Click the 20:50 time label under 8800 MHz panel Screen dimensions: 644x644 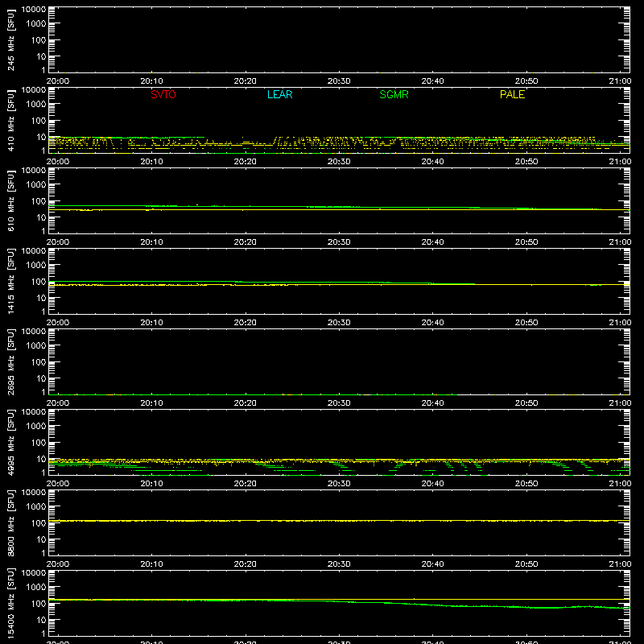(526, 564)
